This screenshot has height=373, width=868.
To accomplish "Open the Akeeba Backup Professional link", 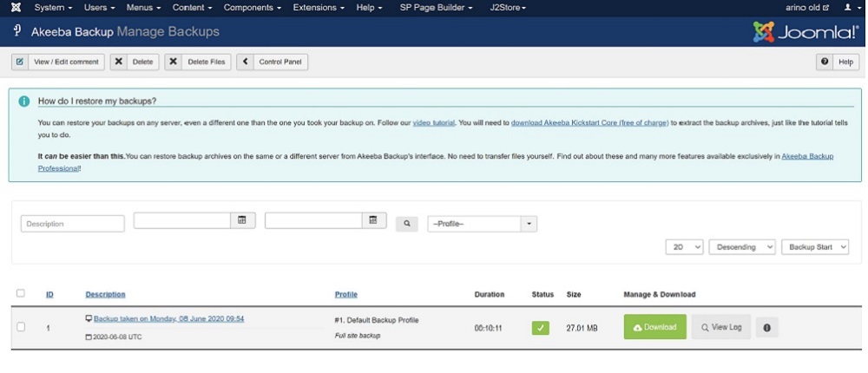I will coord(436,162).
